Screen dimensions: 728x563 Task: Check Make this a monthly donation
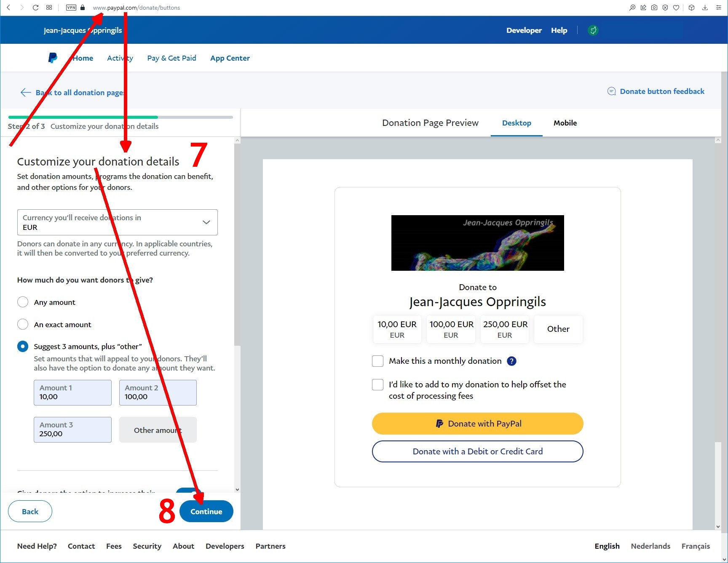coord(377,361)
